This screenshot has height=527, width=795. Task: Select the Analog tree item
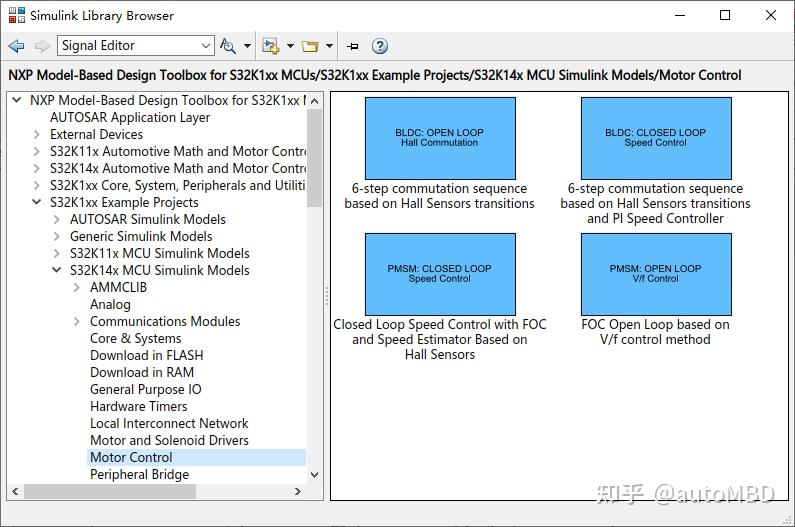(110, 304)
